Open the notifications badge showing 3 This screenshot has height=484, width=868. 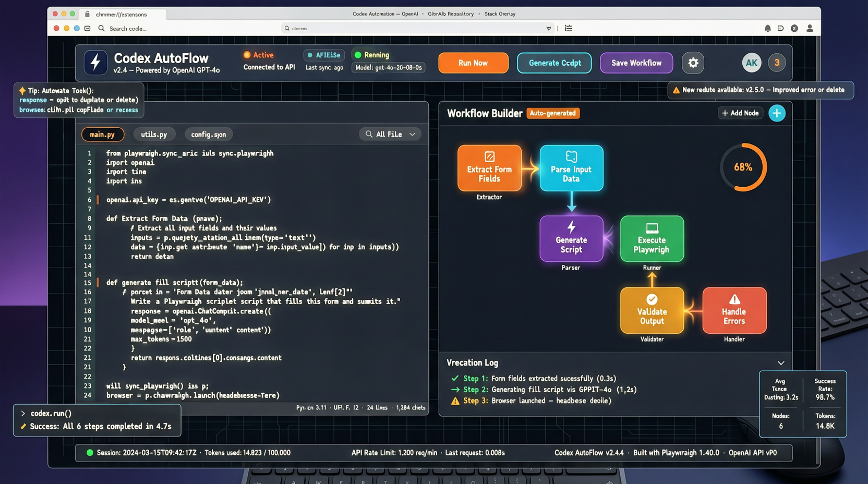pos(777,63)
